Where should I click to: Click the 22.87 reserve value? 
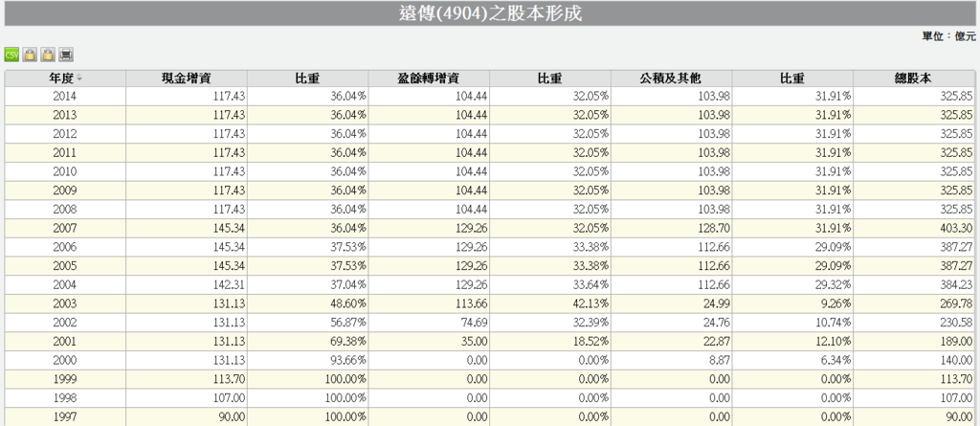719,341
